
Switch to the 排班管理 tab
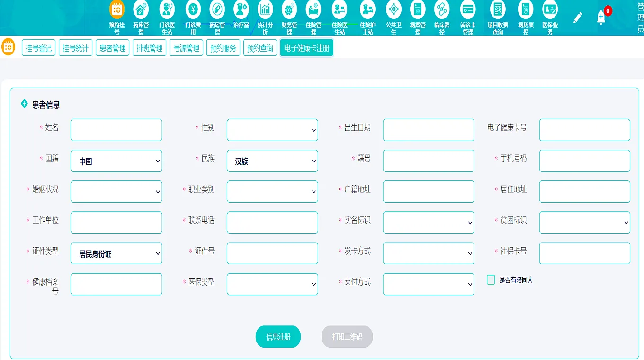pos(149,48)
